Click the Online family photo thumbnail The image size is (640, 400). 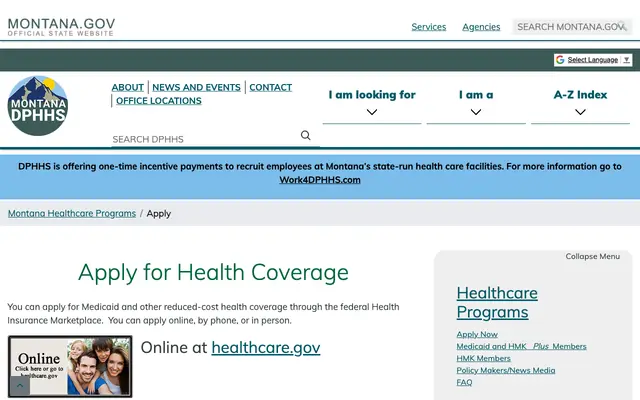coord(70,366)
